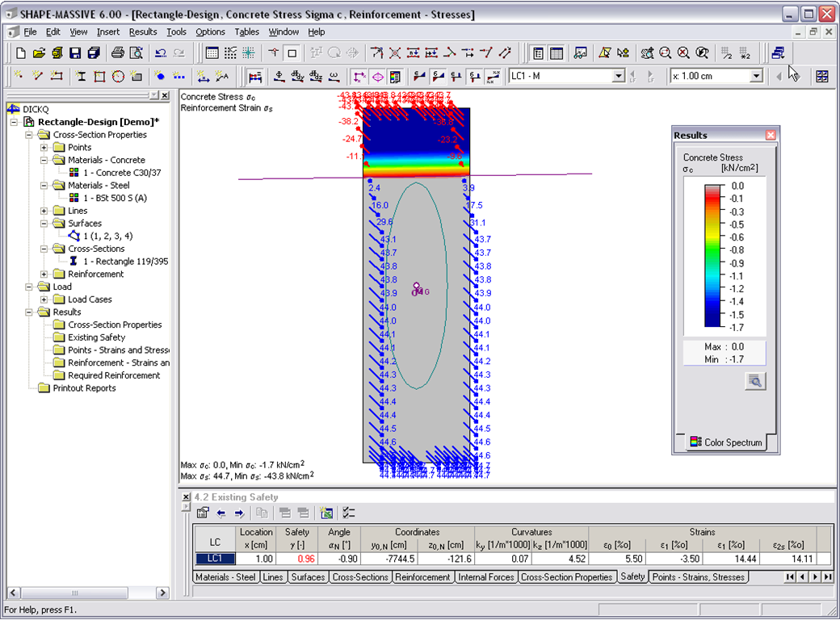The image size is (840, 620).
Task: Close the Results color legend panel
Action: tap(771, 135)
